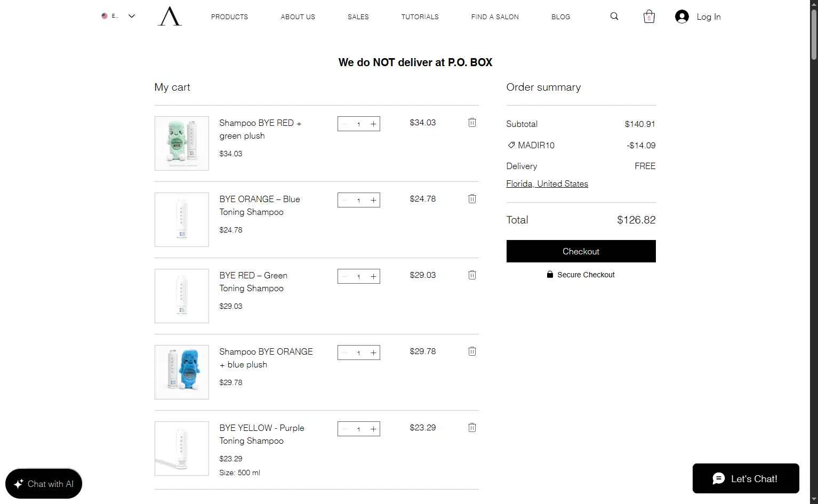This screenshot has height=504, width=818.
Task: Remove BYE ORANGE Blue Toning Shampoo via trash icon
Action: point(472,199)
